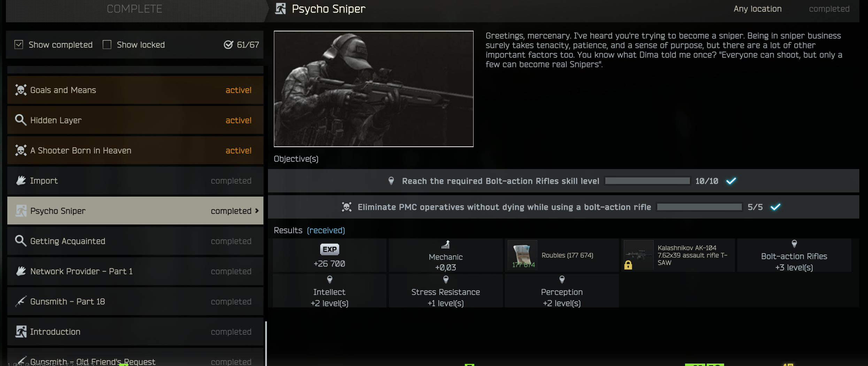Click the active! status of Hidden Layer

238,120
